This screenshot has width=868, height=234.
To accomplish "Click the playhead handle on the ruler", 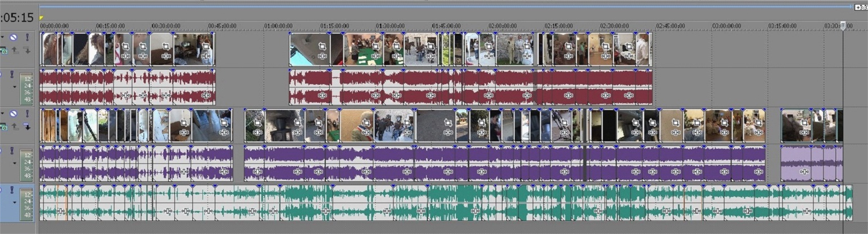I will 843,26.
